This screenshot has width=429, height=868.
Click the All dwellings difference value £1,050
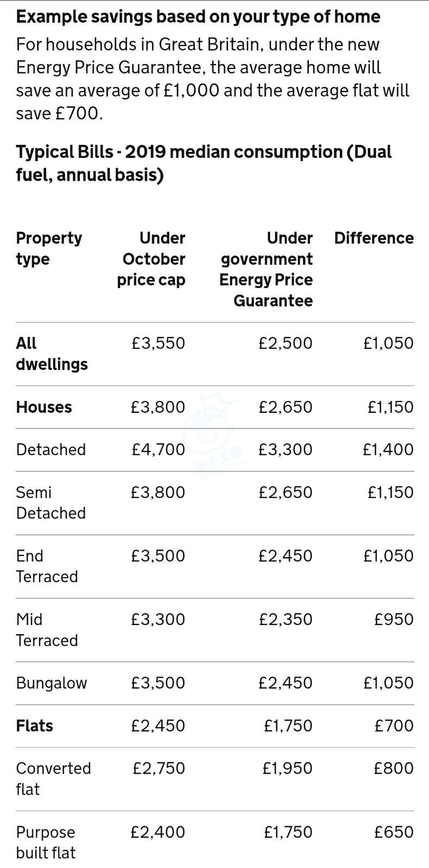[388, 343]
